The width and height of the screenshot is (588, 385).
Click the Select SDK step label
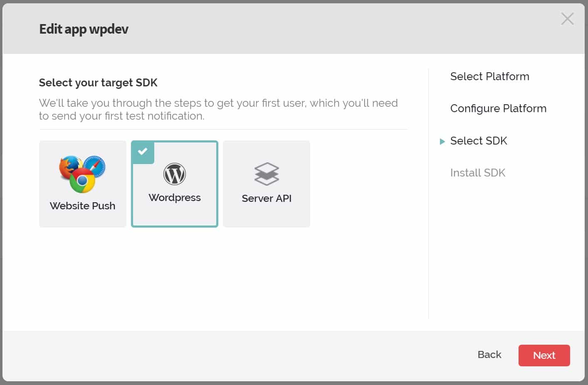479,141
